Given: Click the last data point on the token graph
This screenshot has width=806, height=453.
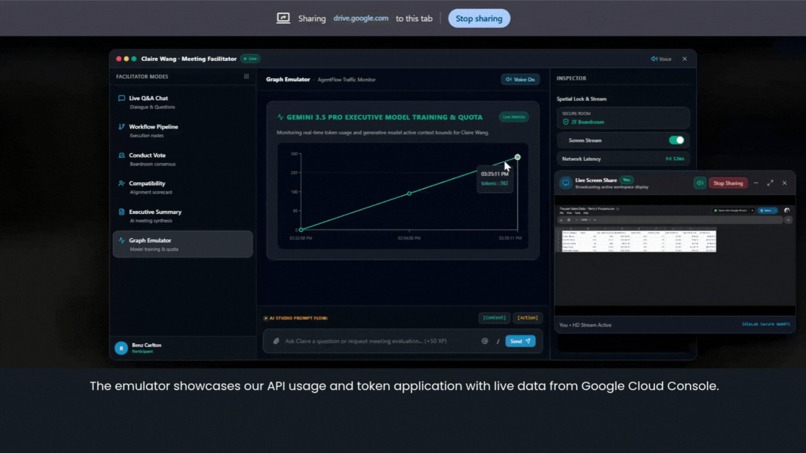Looking at the screenshot, I should click(x=518, y=157).
